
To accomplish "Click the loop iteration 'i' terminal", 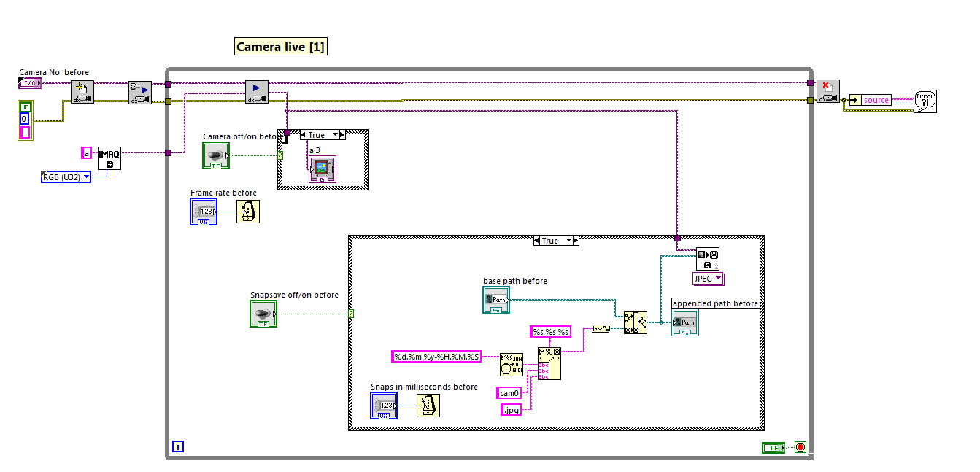I will [x=178, y=446].
